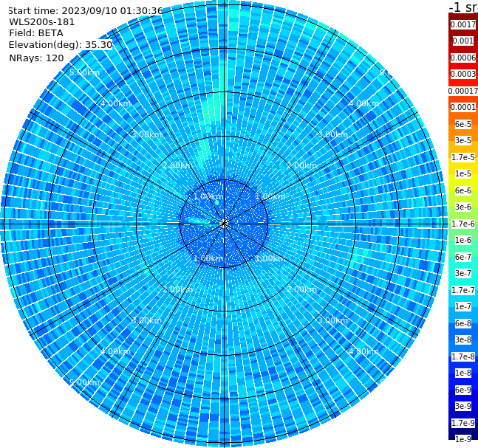Select the 0.001 colorbar tick label

(x=463, y=41)
